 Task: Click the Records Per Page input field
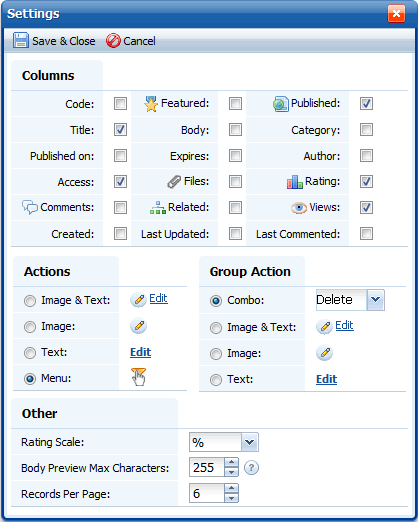[x=207, y=493]
